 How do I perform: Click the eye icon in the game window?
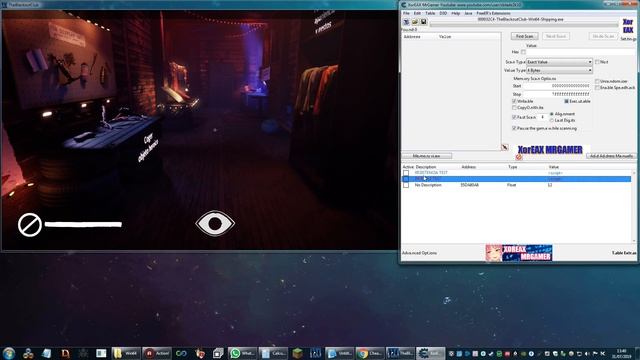pos(215,223)
